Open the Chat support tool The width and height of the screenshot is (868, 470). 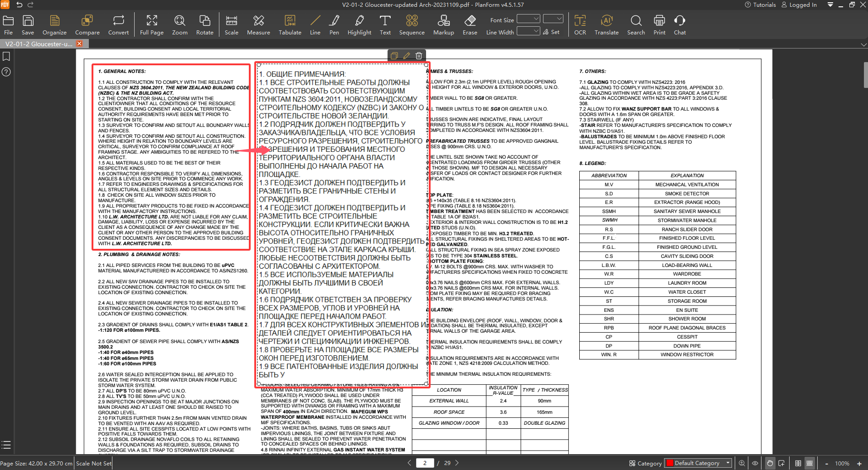(679, 25)
